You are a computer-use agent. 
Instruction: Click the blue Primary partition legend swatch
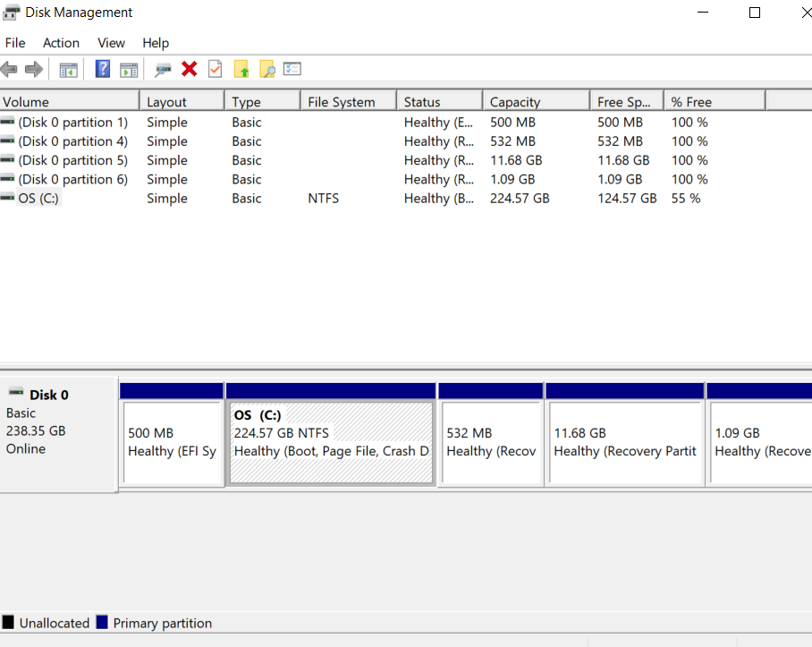102,622
